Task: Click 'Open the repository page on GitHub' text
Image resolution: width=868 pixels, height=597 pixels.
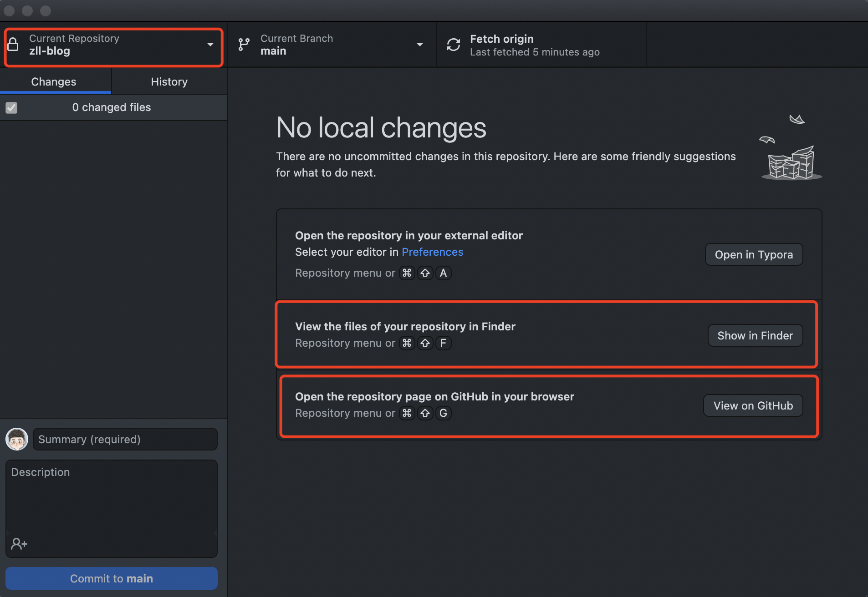Action: coord(434,397)
